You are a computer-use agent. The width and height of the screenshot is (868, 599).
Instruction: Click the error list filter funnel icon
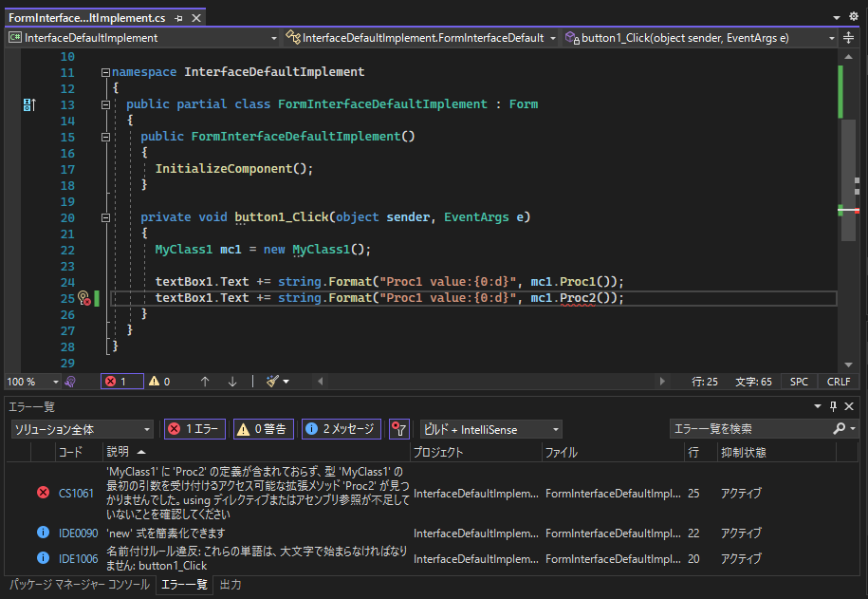399,429
